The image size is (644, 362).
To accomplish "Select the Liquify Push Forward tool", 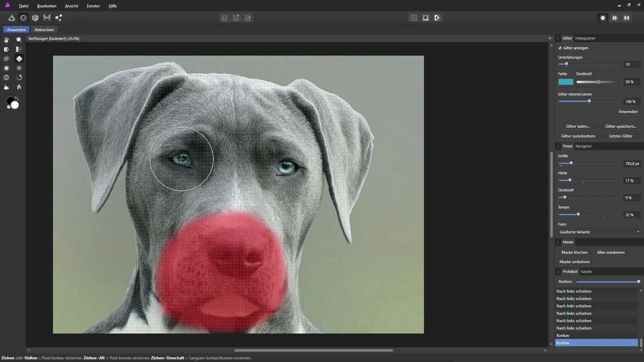I will (6, 49).
